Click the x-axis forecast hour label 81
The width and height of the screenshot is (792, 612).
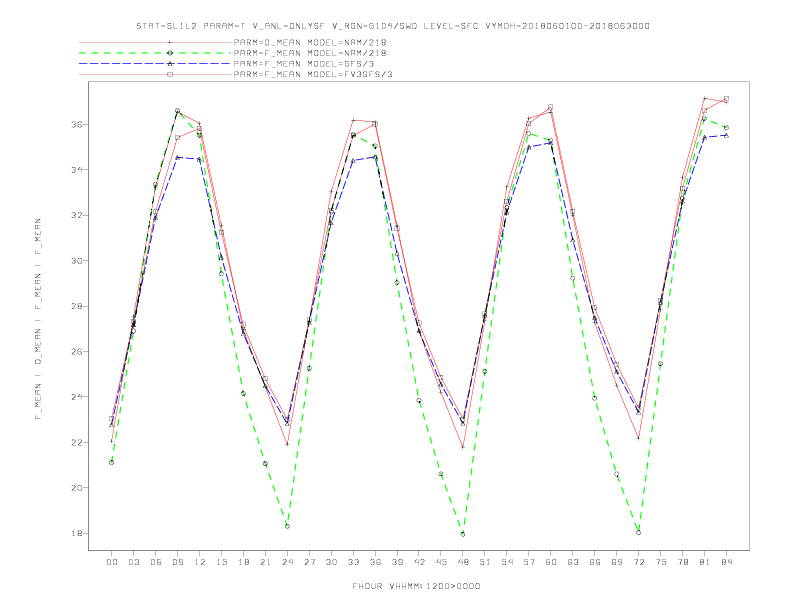(705, 562)
